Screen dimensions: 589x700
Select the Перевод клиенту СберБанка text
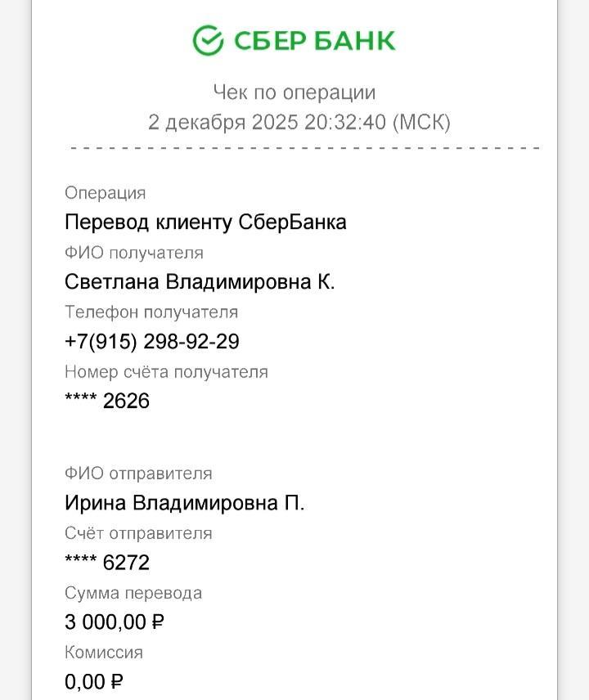[205, 222]
